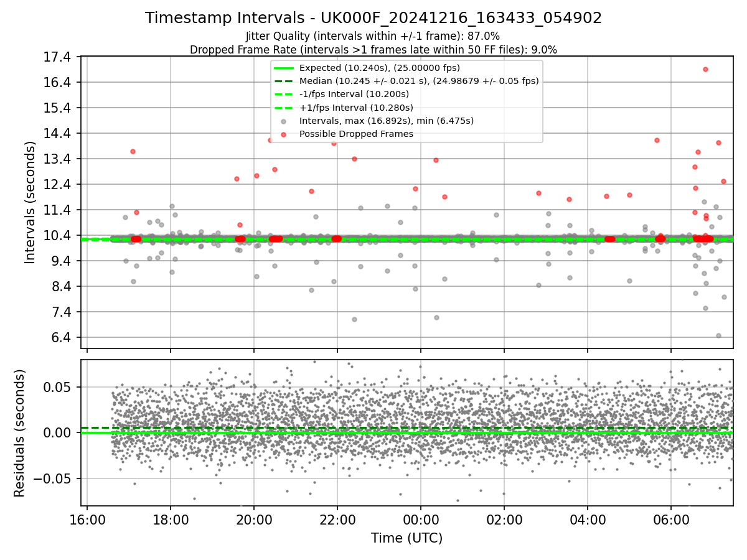This screenshot has height=560, width=747.
Task: Click the 20:00 time tick label
Action: point(254,520)
